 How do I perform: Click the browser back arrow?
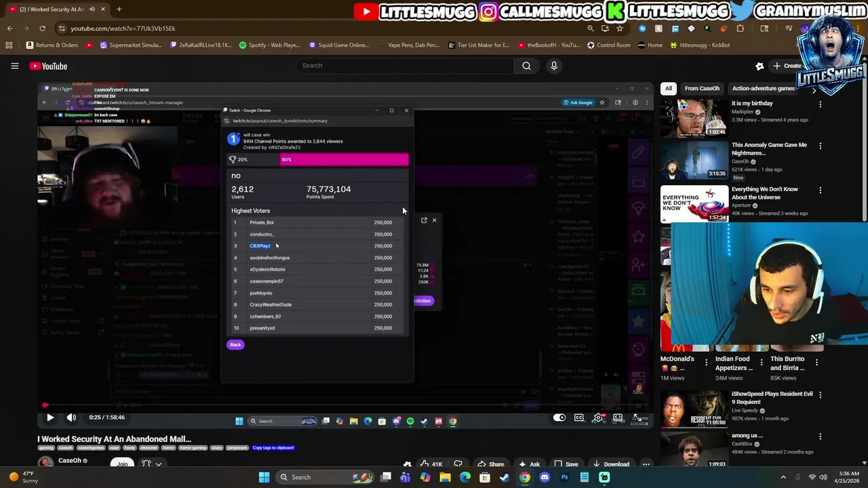[x=9, y=28]
